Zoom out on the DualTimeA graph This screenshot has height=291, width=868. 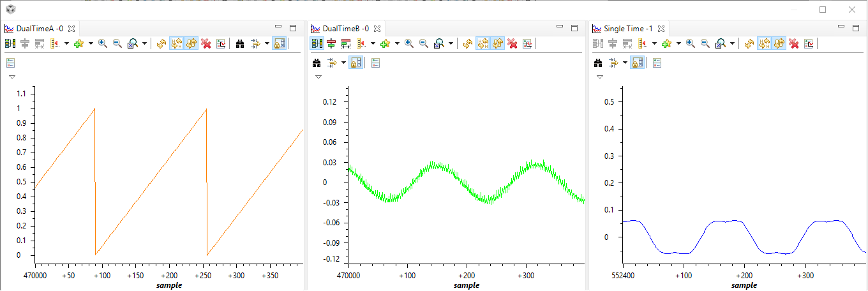[117, 43]
